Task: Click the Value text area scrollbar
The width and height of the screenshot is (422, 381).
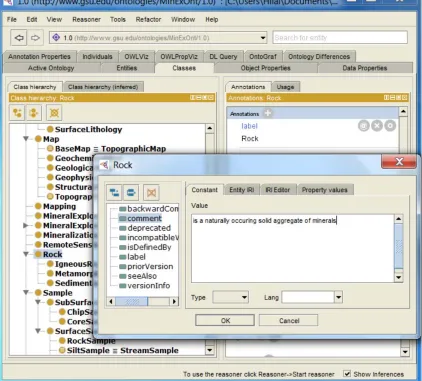Action: coord(399,248)
